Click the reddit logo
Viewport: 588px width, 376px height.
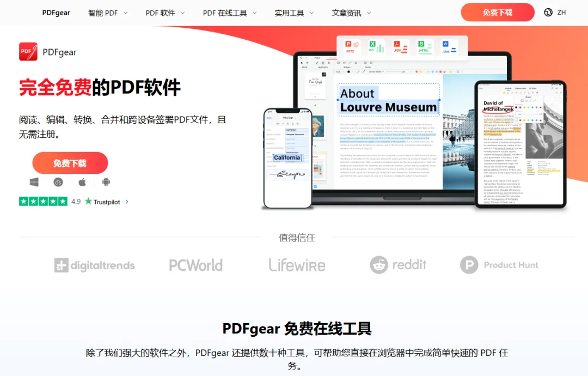(x=398, y=265)
